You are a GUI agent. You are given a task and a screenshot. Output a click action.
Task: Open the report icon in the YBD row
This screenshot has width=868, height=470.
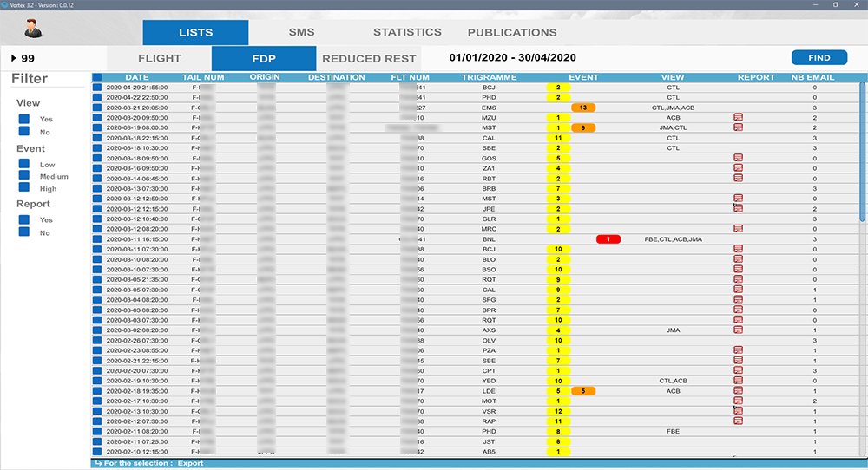(738, 381)
